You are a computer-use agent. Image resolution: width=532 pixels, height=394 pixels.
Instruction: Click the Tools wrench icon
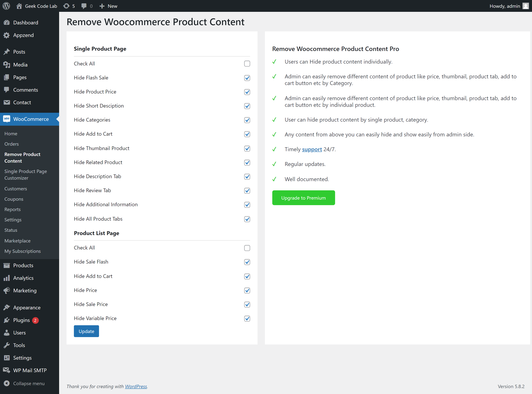click(7, 345)
